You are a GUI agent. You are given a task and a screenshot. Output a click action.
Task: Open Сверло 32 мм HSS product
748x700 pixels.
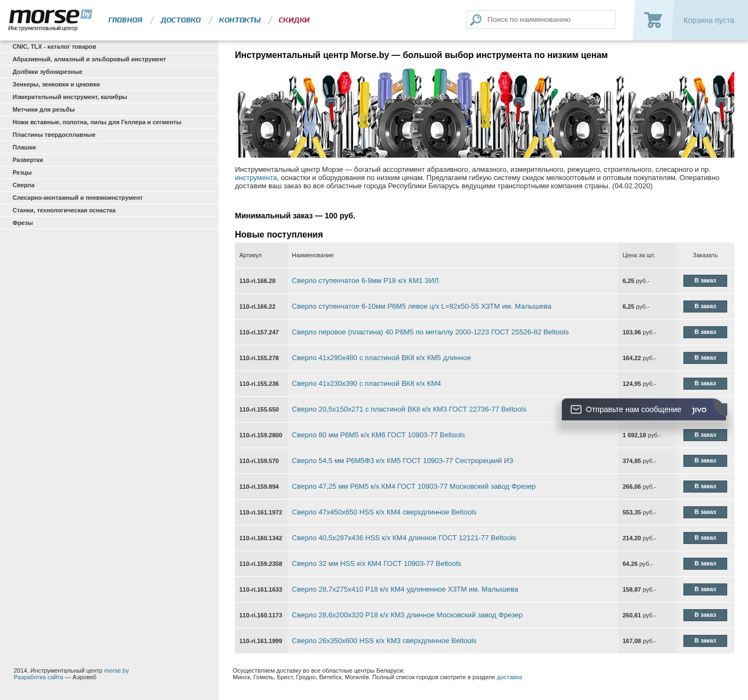coord(377,564)
